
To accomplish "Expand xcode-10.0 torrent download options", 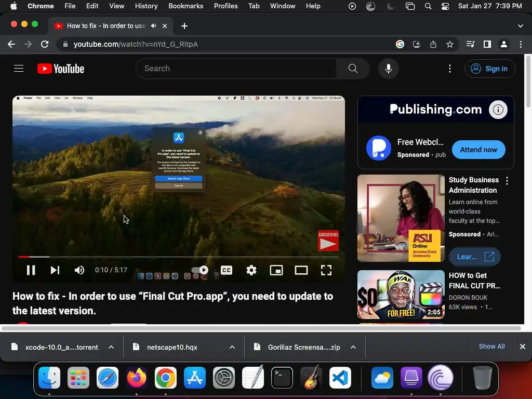I will coord(111,347).
